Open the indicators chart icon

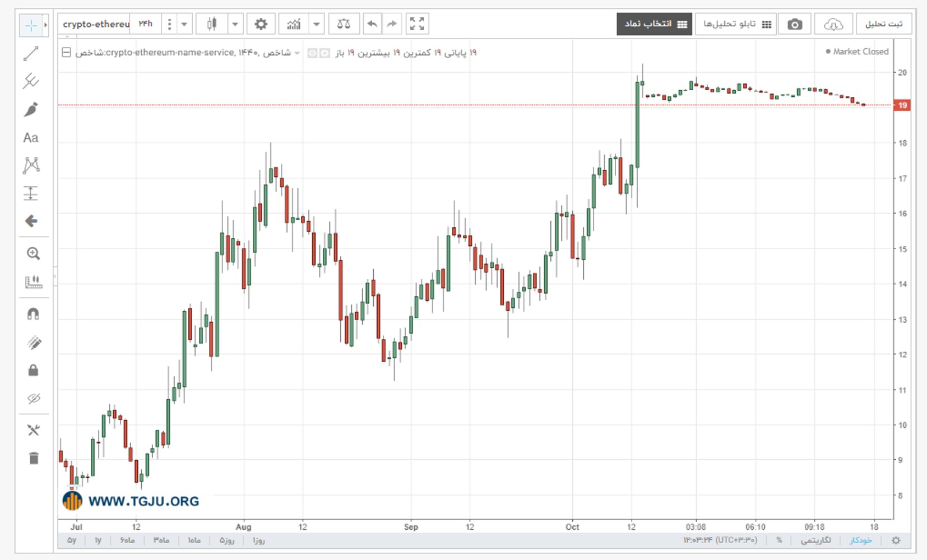click(x=294, y=24)
